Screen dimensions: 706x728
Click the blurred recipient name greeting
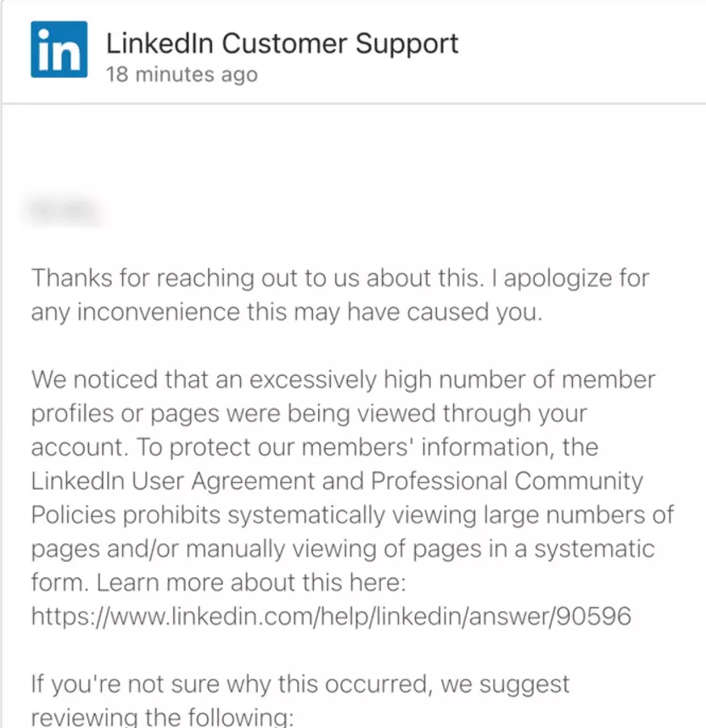pos(65,210)
